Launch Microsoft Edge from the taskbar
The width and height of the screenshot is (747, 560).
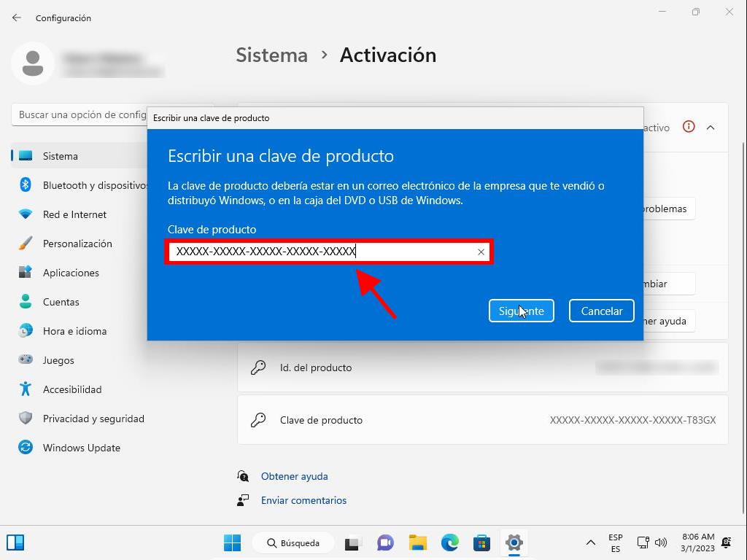point(449,542)
